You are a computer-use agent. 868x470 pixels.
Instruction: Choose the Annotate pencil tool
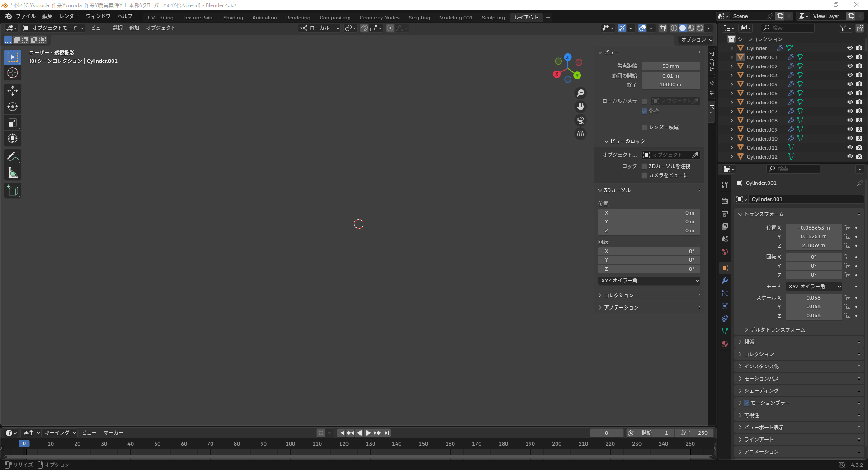13,156
